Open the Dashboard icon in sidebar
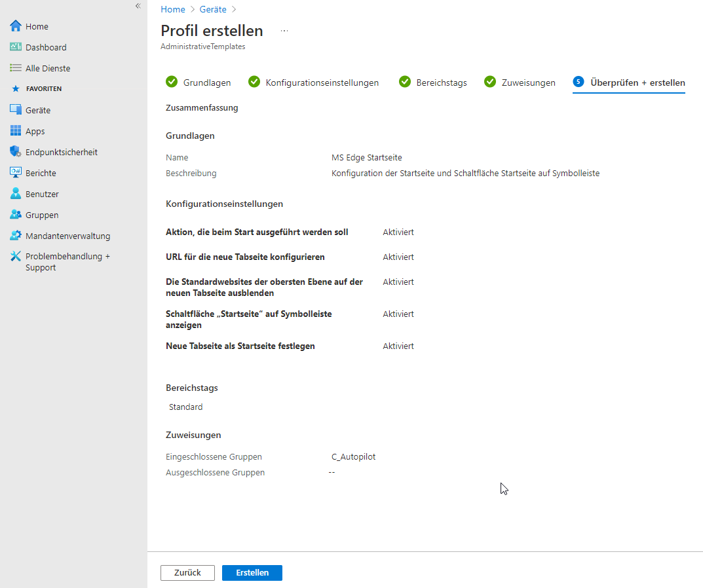 tap(16, 47)
